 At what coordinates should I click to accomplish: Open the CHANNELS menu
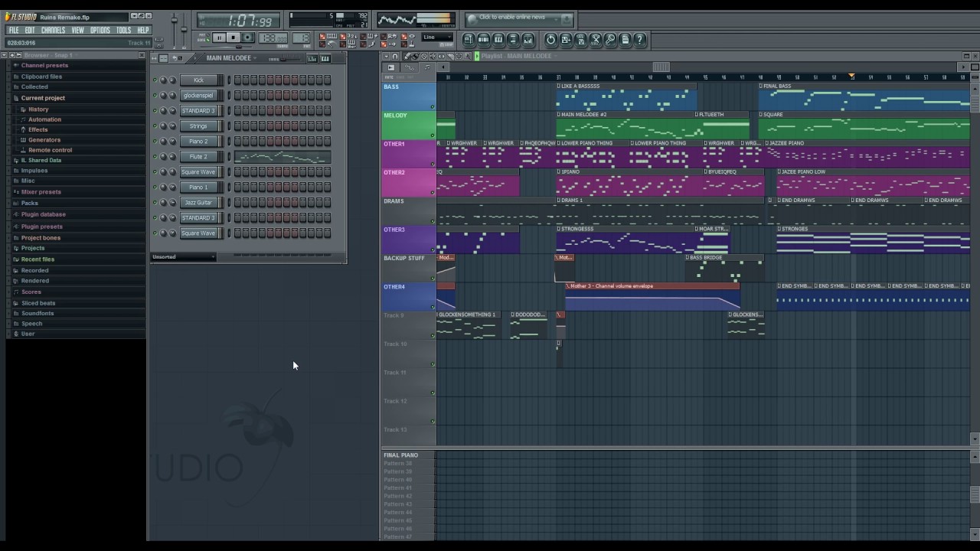pyautogui.click(x=53, y=31)
